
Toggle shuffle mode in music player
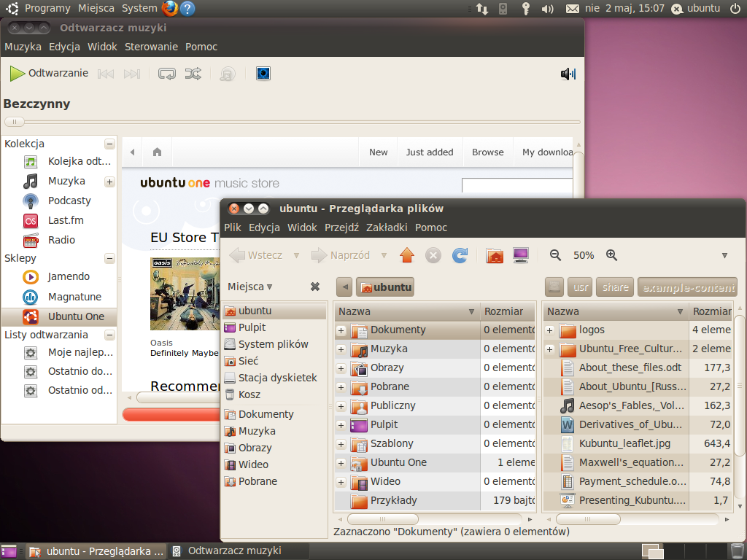pyautogui.click(x=193, y=74)
